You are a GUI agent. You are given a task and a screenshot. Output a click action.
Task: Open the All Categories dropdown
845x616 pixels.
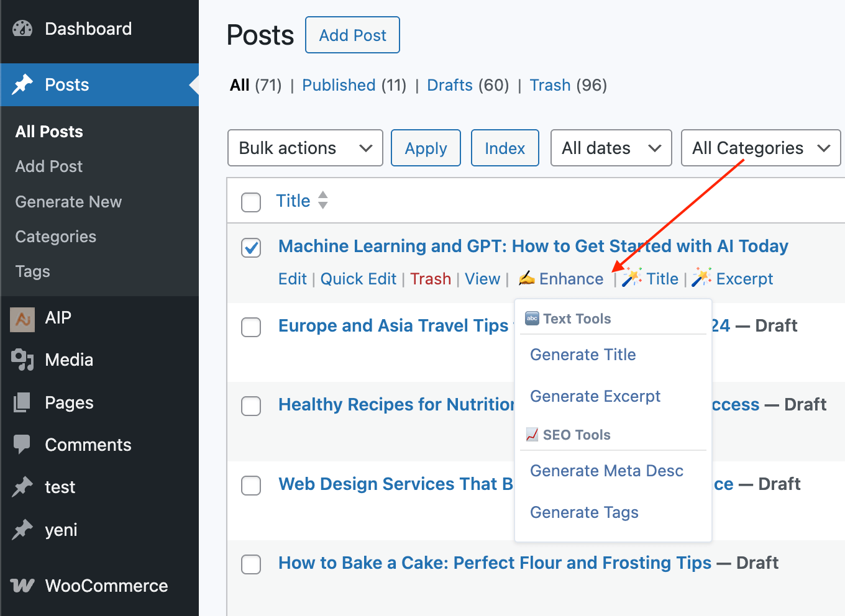pyautogui.click(x=760, y=148)
